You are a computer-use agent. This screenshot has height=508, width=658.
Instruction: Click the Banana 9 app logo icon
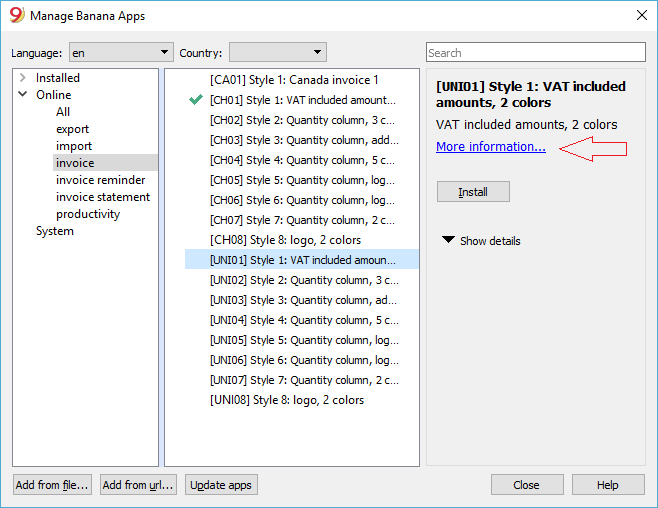click(17, 16)
